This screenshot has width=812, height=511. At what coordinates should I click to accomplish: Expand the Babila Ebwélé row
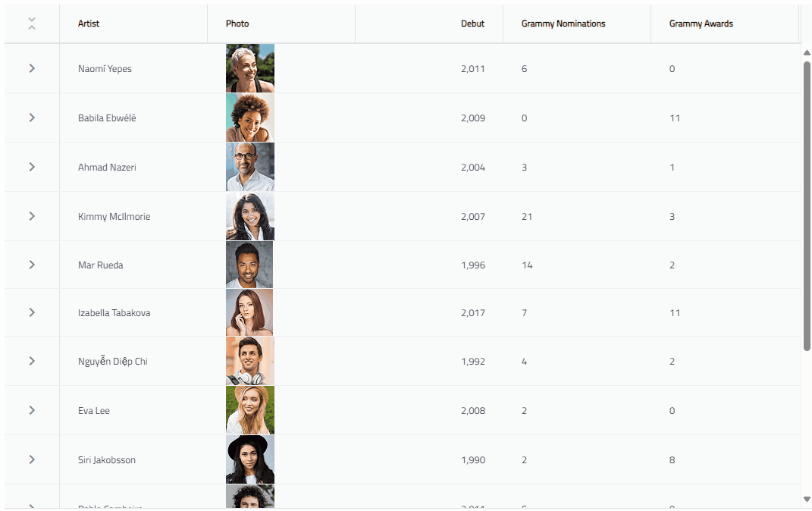pos(32,118)
